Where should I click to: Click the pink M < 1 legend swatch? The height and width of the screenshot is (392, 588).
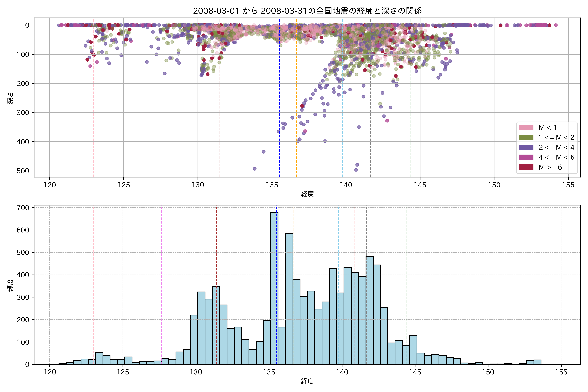point(526,128)
